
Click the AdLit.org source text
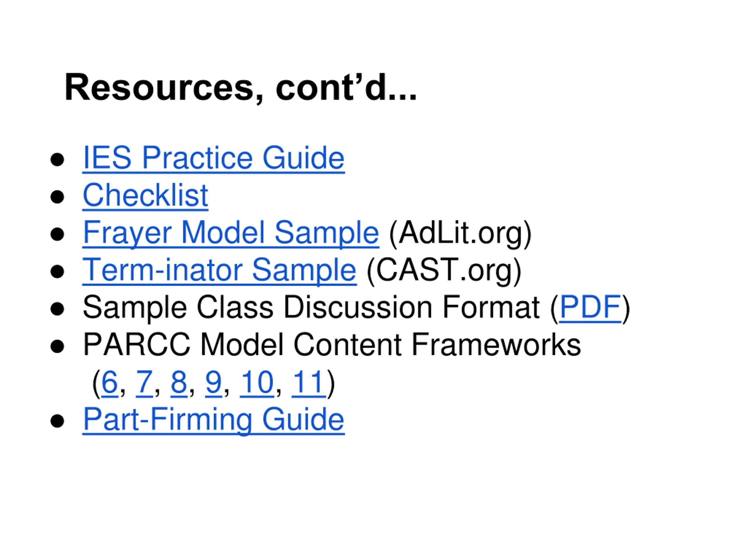tap(461, 234)
